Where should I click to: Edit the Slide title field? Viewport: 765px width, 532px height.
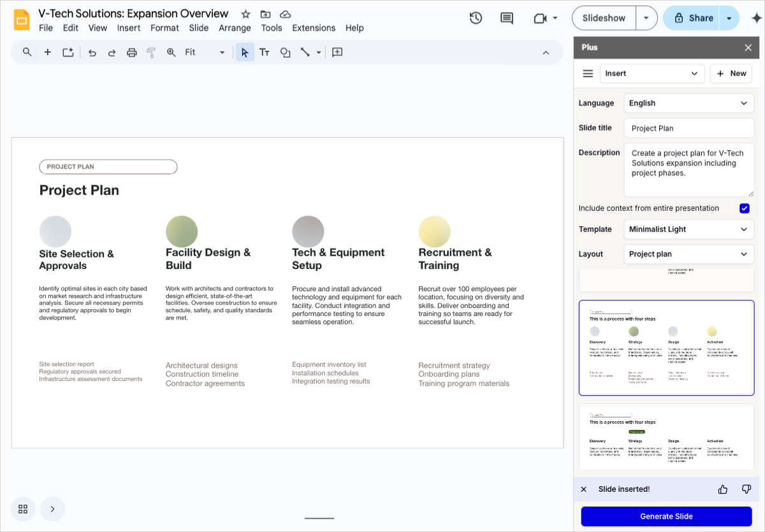coord(689,128)
